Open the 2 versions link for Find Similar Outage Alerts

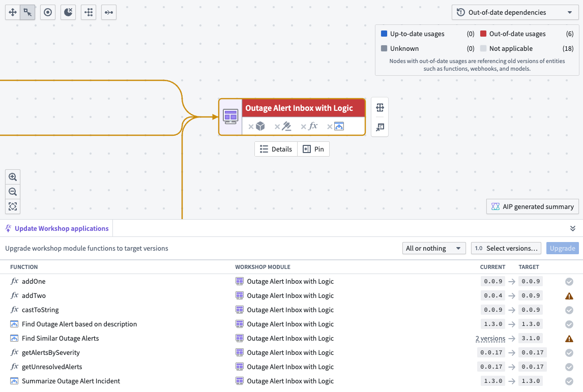(490, 338)
